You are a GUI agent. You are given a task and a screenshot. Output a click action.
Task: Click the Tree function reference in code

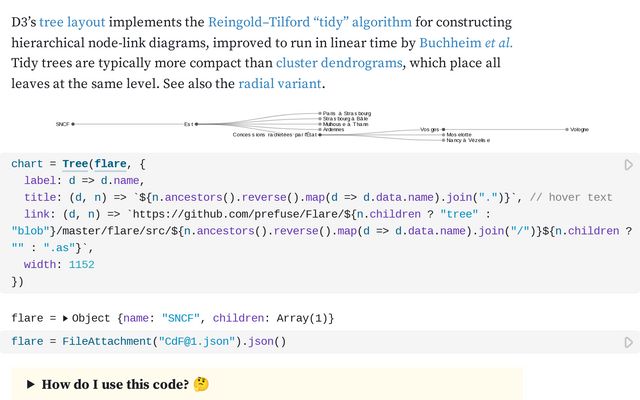click(75, 164)
